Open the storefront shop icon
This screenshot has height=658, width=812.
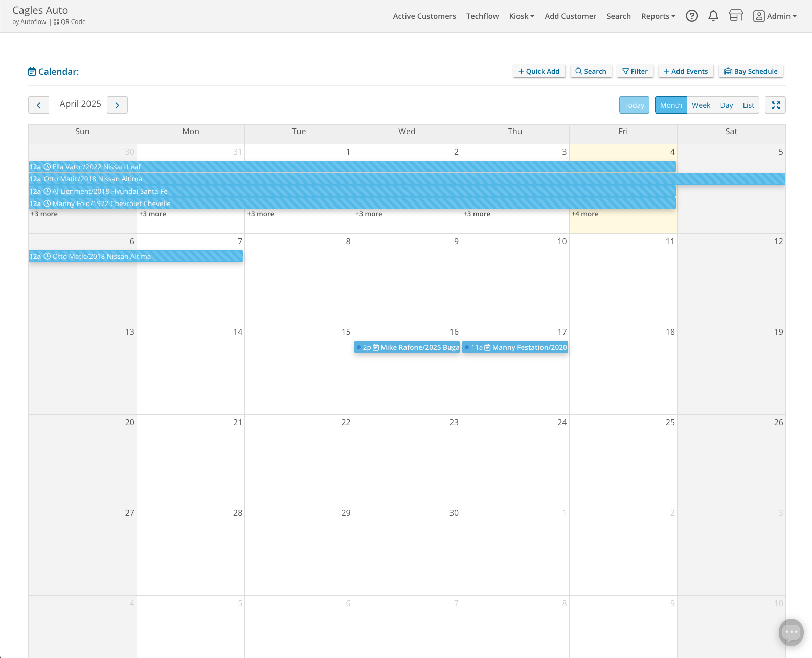[x=736, y=16]
